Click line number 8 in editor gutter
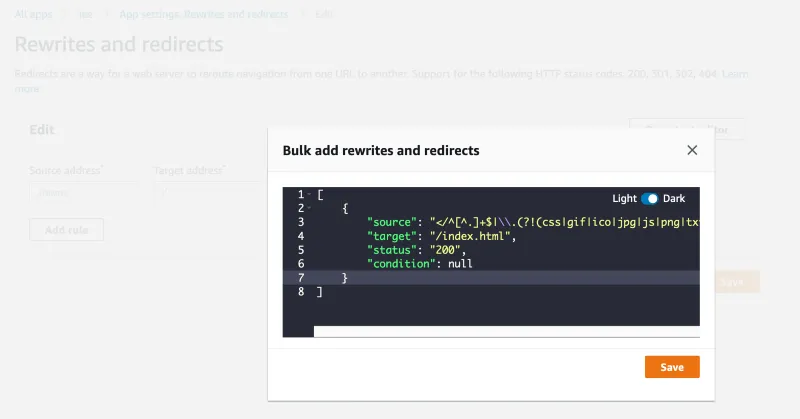This screenshot has height=419, width=800. [299, 292]
